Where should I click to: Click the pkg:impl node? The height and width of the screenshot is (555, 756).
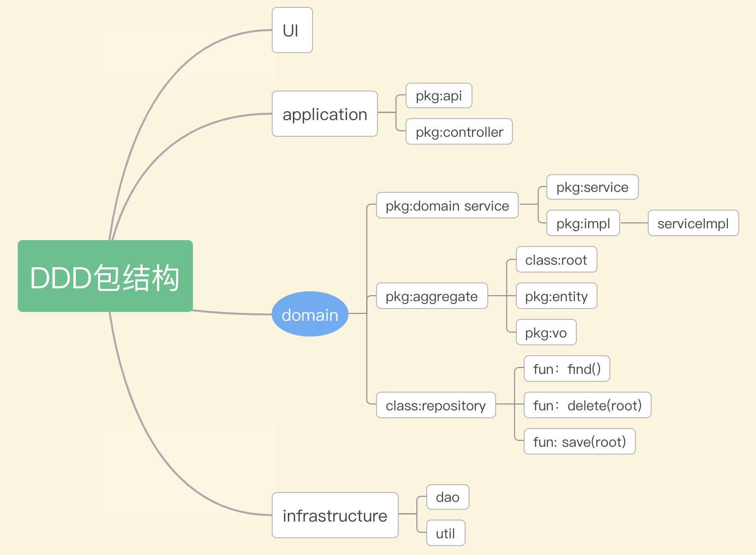(583, 223)
